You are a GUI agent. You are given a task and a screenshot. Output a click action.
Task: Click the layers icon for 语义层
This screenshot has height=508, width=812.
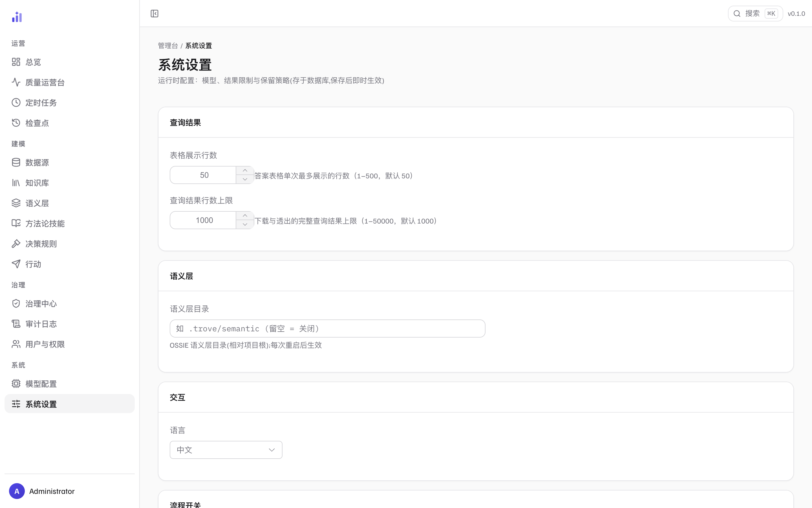pyautogui.click(x=16, y=203)
